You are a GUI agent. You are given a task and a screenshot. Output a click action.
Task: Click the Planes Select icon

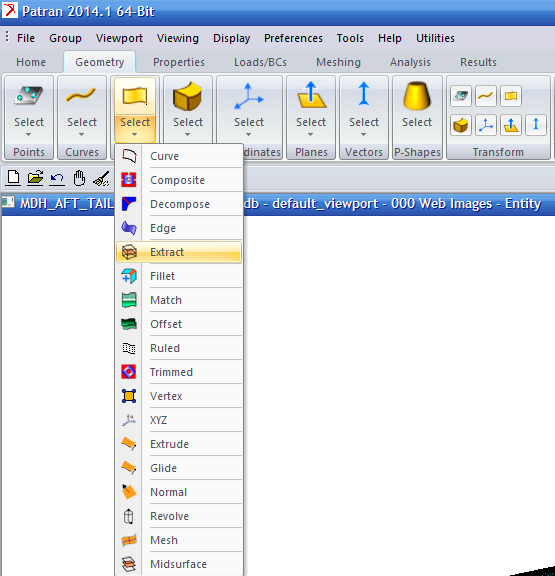pyautogui.click(x=311, y=94)
